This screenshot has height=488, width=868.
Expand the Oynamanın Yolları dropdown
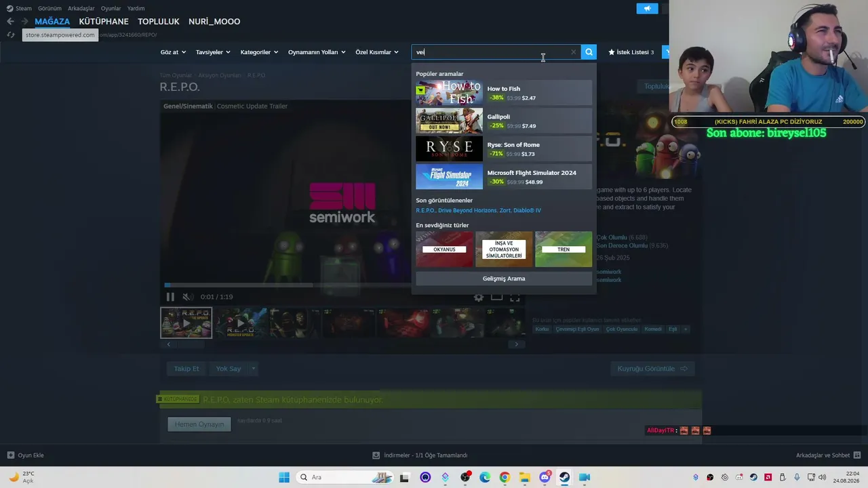317,52
